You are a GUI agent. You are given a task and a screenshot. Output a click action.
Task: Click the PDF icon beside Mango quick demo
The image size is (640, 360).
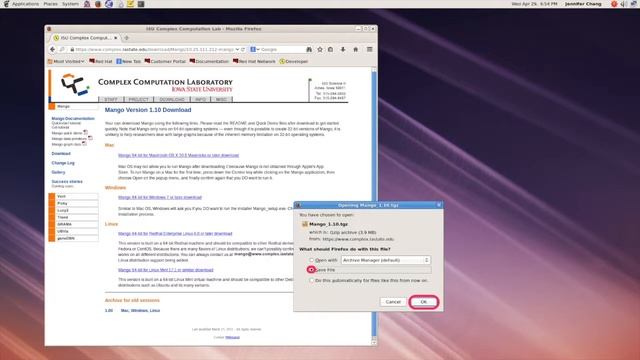[85, 132]
